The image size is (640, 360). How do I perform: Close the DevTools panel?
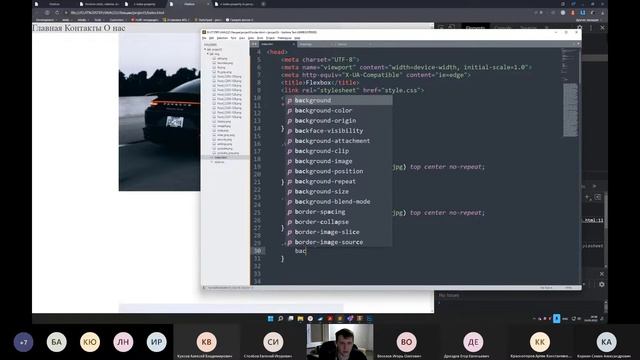pos(602,28)
